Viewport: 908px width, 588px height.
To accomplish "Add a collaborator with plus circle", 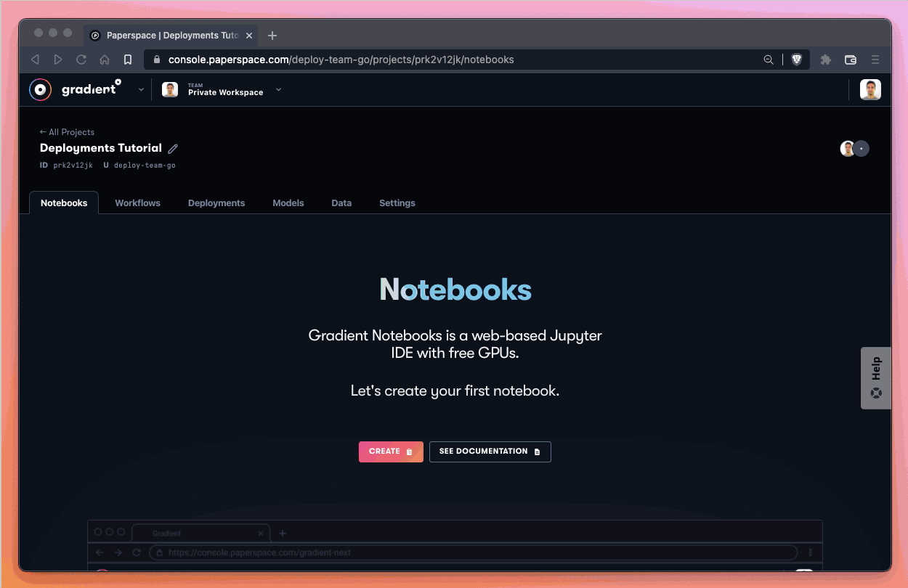I will point(862,149).
